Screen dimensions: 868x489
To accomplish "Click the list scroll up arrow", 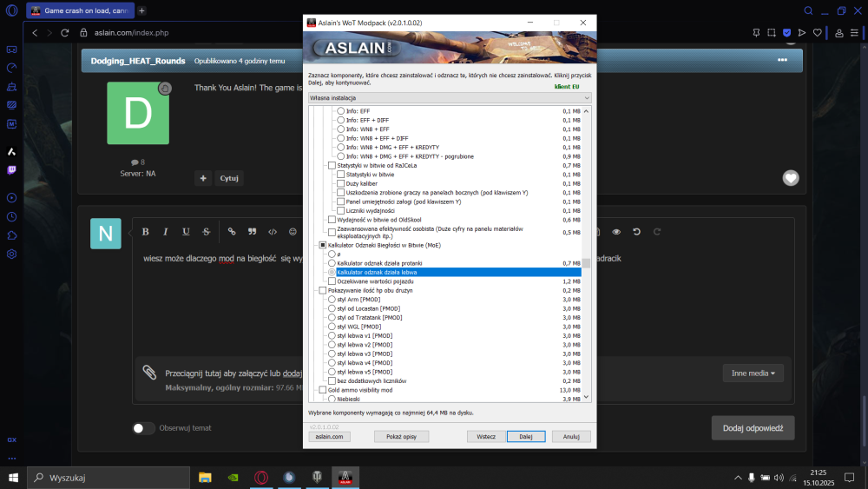I will pos(586,111).
